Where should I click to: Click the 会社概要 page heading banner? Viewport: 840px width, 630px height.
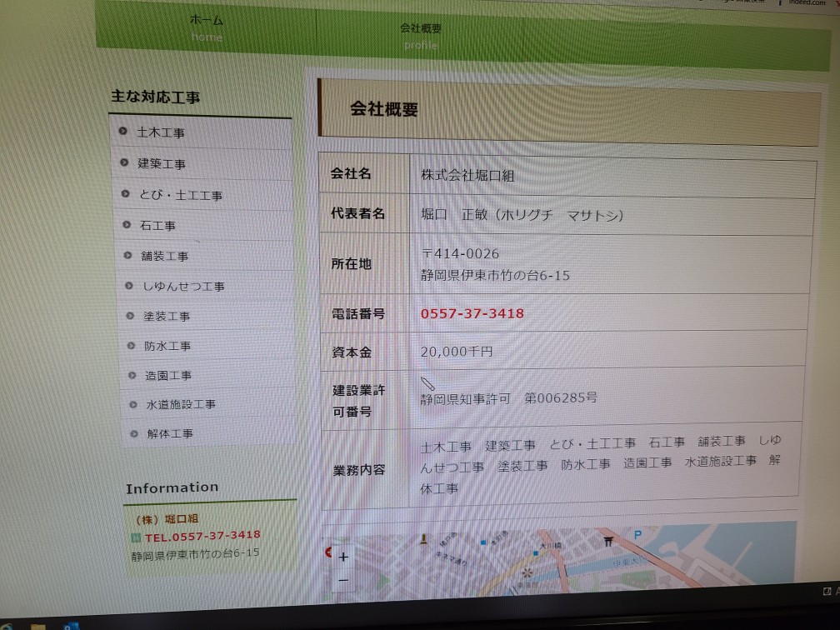pos(569,112)
